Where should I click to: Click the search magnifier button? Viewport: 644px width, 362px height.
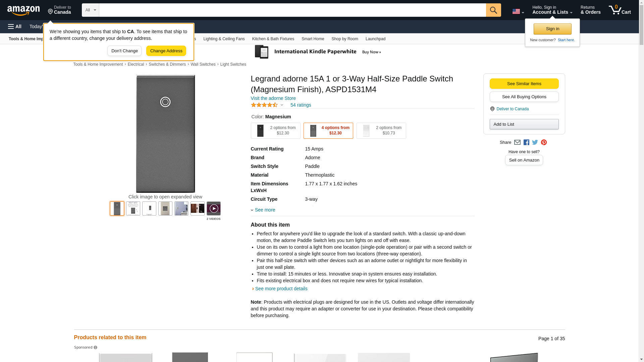[493, 10]
